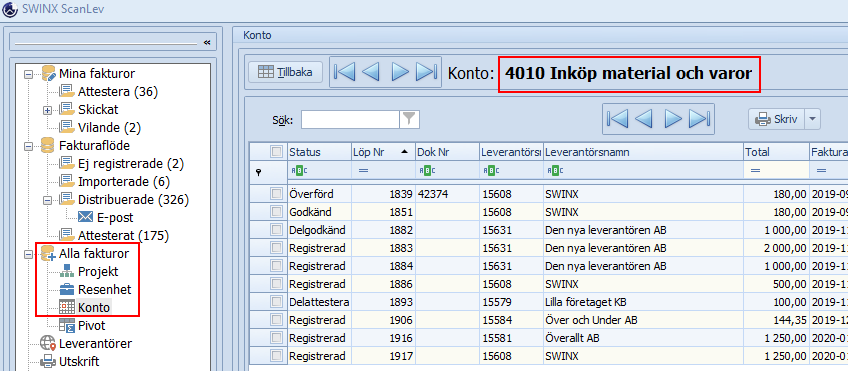Click the Konto grid icon in tree

point(67,308)
